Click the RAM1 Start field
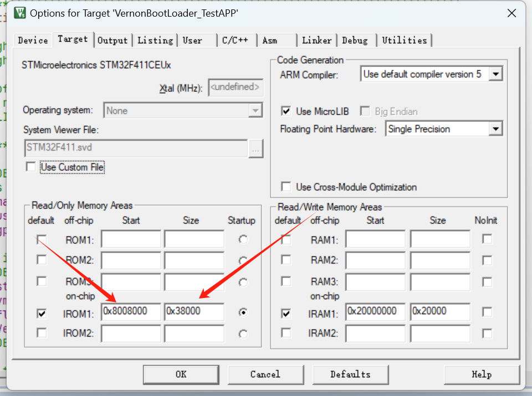The width and height of the screenshot is (532, 396). point(376,239)
